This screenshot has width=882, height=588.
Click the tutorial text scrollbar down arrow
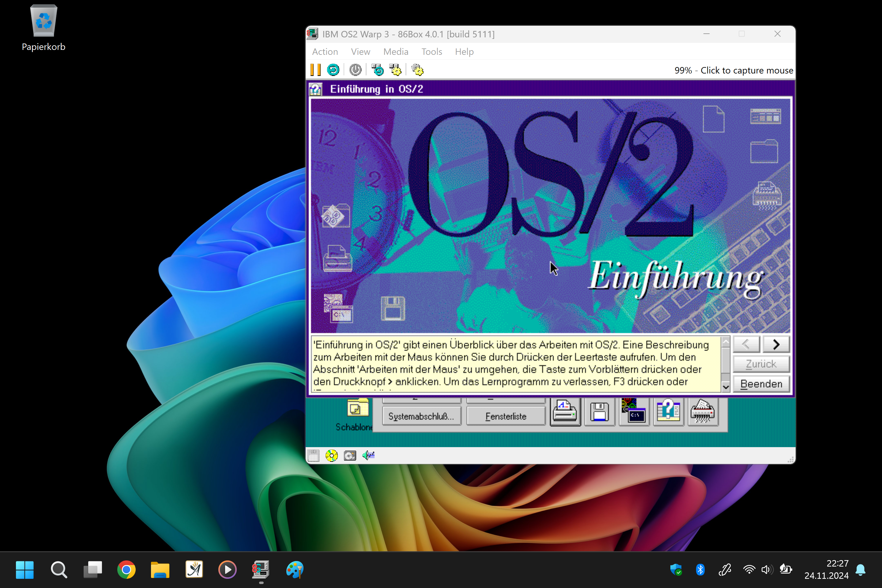(726, 386)
